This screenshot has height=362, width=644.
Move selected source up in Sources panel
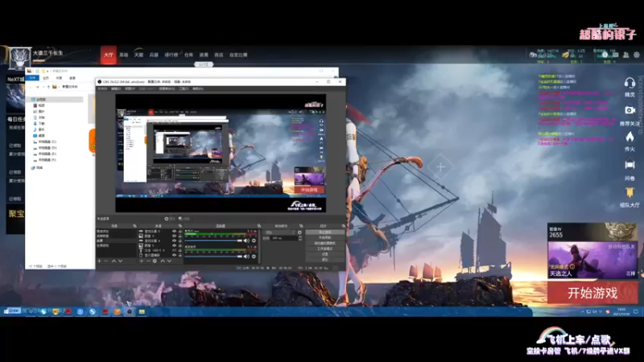(163, 261)
